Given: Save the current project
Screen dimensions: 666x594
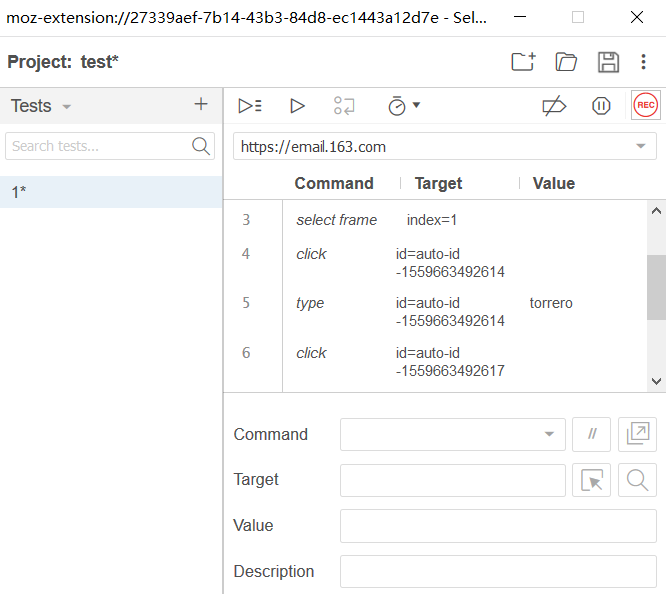Looking at the screenshot, I should coord(608,62).
